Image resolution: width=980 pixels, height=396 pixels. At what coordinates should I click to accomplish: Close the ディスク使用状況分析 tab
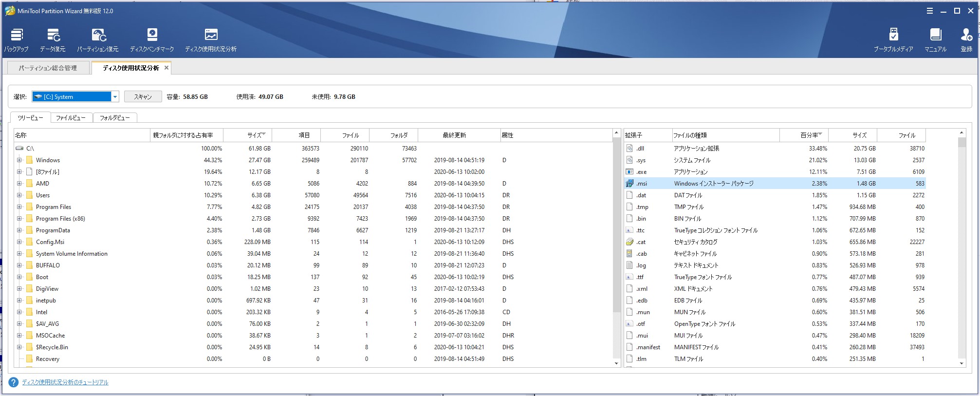tap(166, 68)
